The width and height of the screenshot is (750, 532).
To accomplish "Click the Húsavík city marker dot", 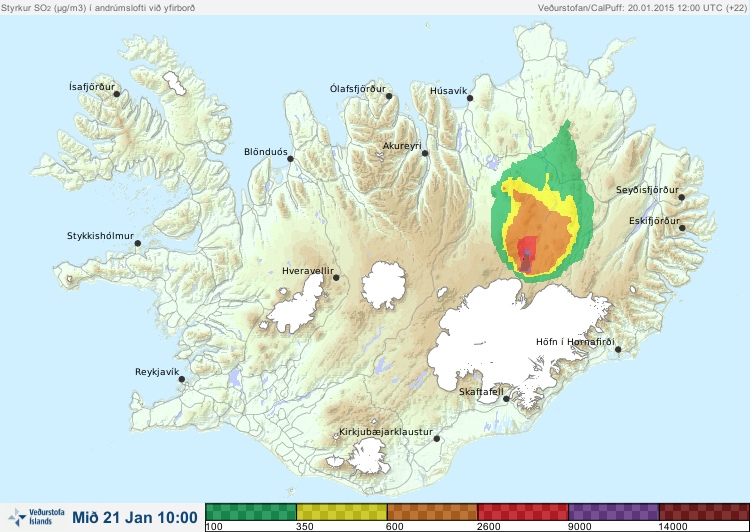I will 470,98.
